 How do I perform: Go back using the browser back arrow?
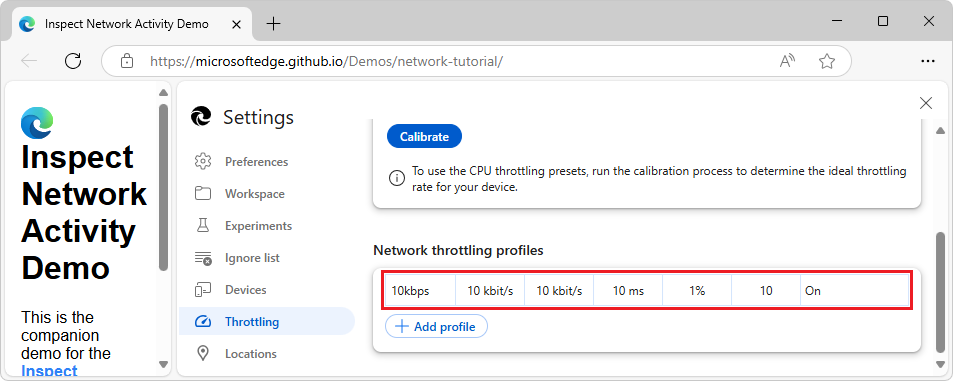click(29, 61)
